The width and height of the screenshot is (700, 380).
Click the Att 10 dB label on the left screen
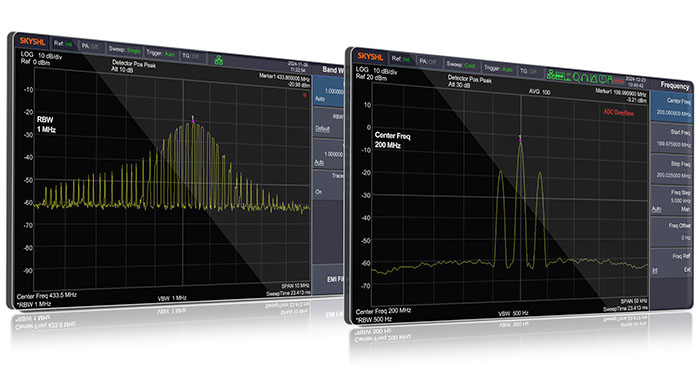121,70
